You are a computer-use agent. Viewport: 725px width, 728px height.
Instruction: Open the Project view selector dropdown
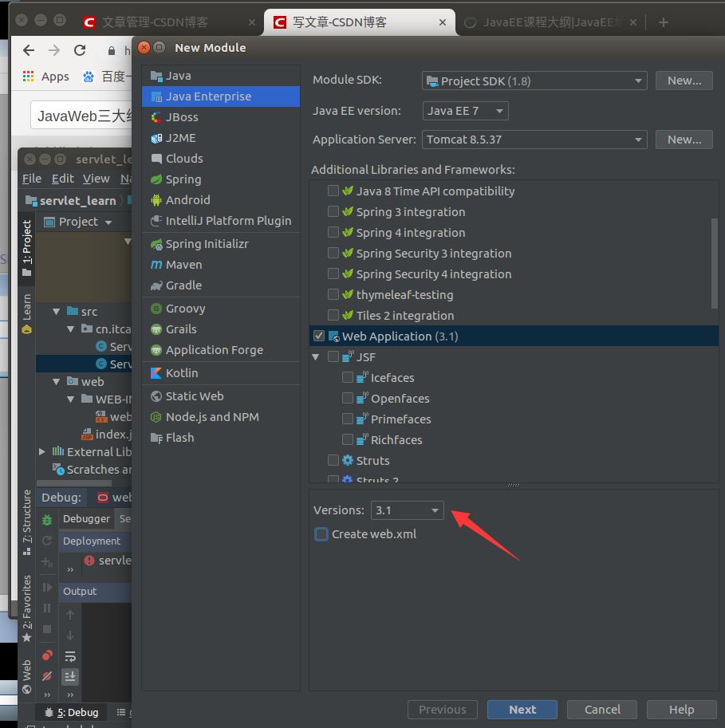click(78, 222)
